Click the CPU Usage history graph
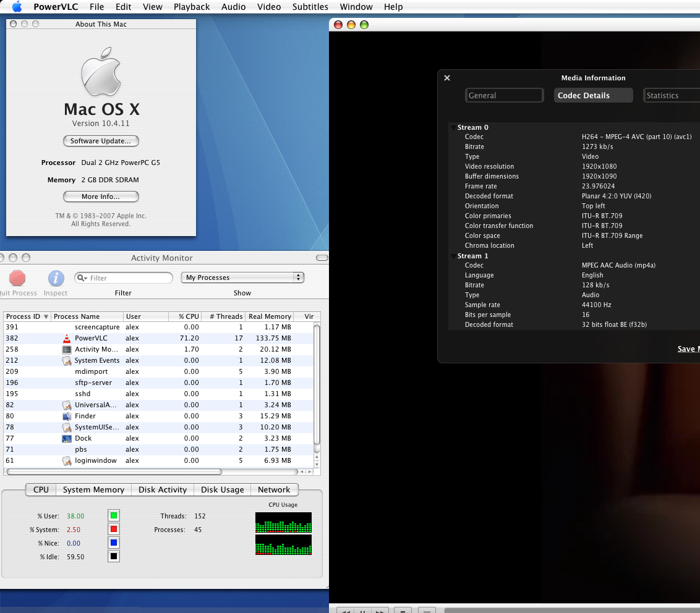This screenshot has height=613, width=700. [x=283, y=533]
